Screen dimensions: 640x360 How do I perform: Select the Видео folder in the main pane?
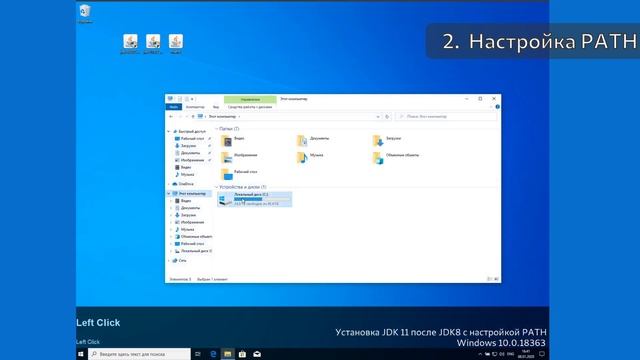(x=233, y=141)
